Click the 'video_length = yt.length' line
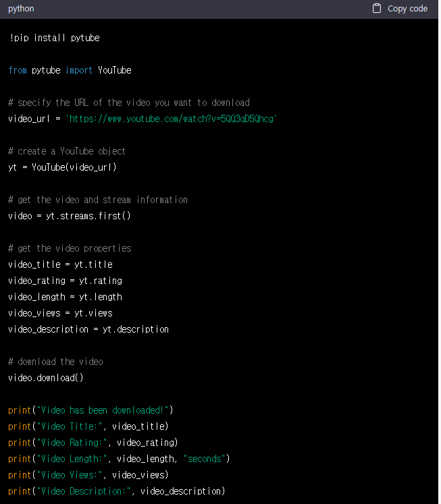This screenshot has height=504, width=441. tap(66, 297)
